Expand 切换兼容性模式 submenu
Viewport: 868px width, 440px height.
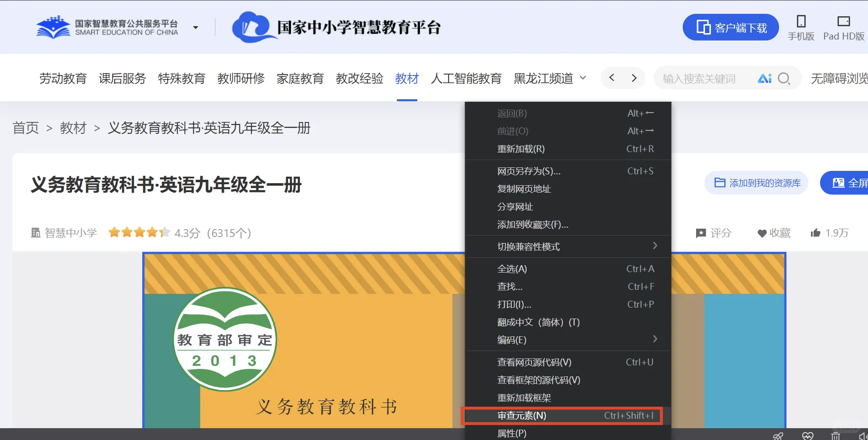568,246
